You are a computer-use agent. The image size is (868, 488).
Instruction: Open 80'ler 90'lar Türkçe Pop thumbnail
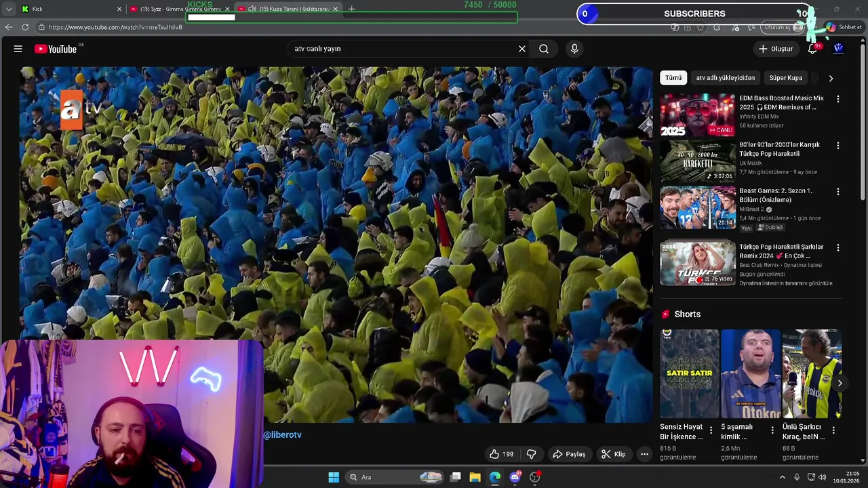click(x=698, y=161)
